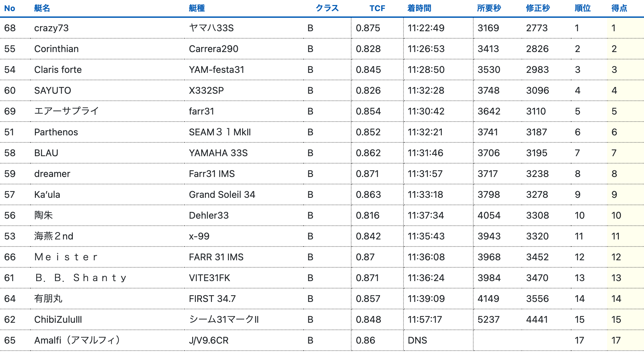Click the 艇名 column header
Viewport: 644px width, 356px height.
[x=42, y=8]
